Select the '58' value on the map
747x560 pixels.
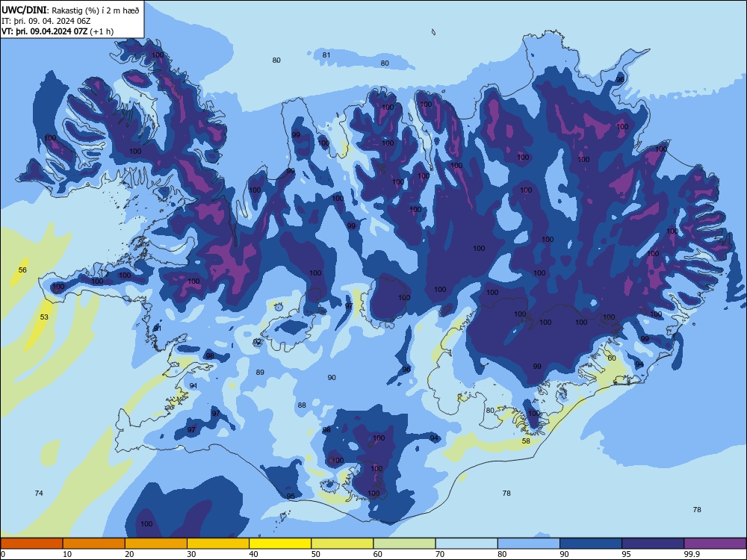[526, 441]
